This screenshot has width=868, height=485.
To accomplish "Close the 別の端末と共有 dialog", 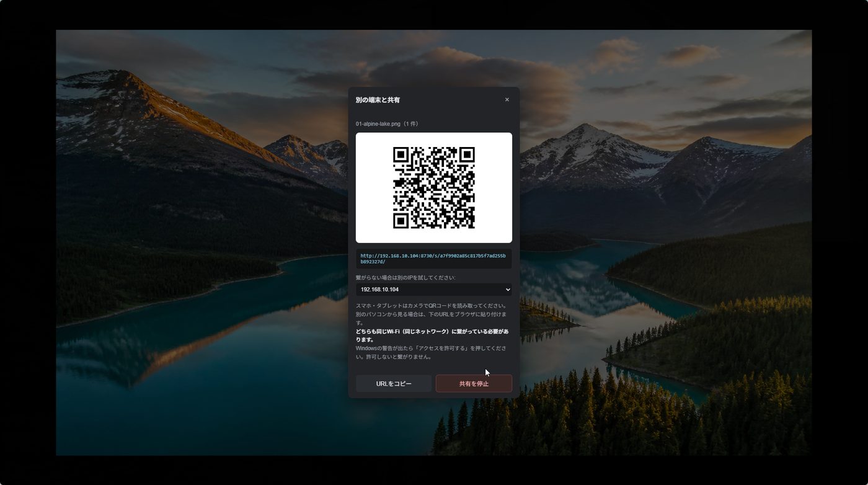I will pyautogui.click(x=507, y=100).
